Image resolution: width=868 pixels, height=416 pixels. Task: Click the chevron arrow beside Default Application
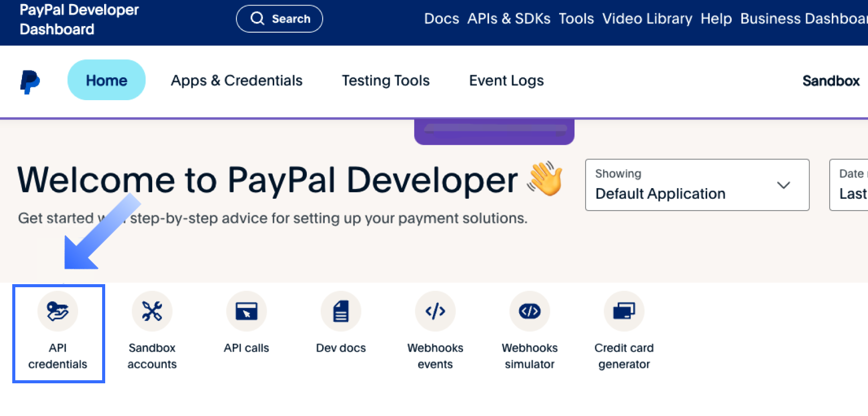click(x=783, y=185)
